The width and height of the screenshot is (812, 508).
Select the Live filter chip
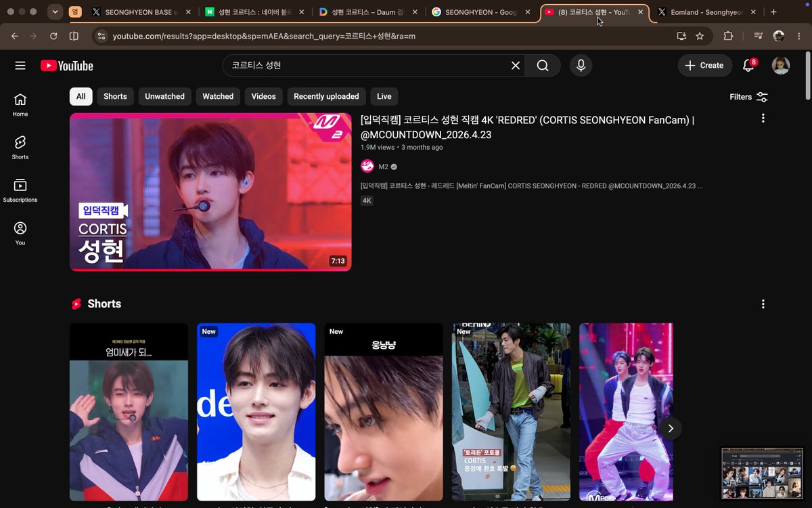click(x=384, y=97)
